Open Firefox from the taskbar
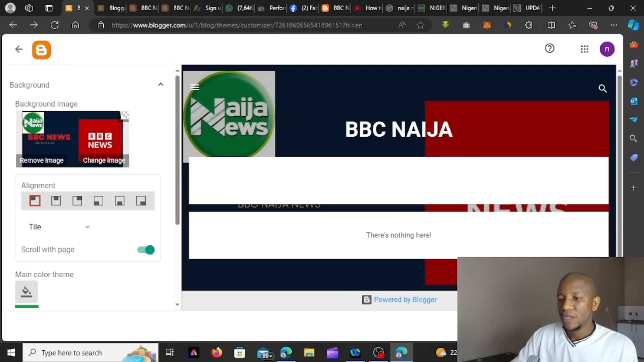644x362 pixels. click(217, 353)
